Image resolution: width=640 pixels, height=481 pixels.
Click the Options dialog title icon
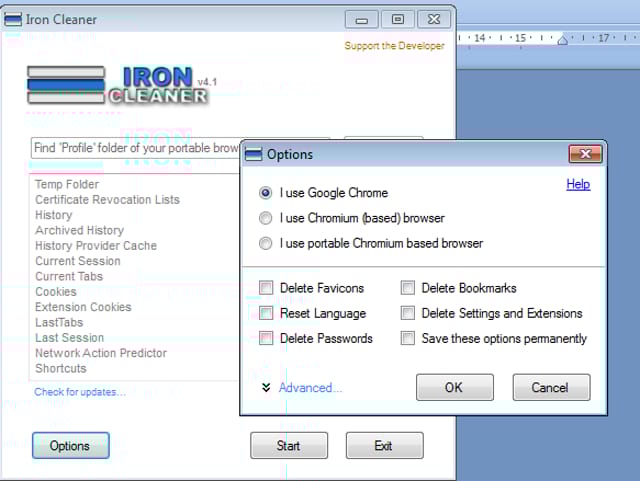[x=253, y=154]
